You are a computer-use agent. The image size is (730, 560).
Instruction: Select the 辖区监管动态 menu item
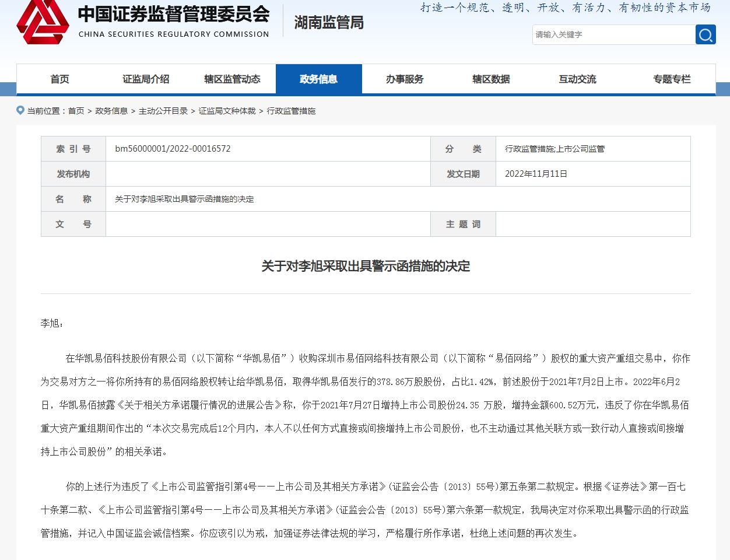pos(232,79)
